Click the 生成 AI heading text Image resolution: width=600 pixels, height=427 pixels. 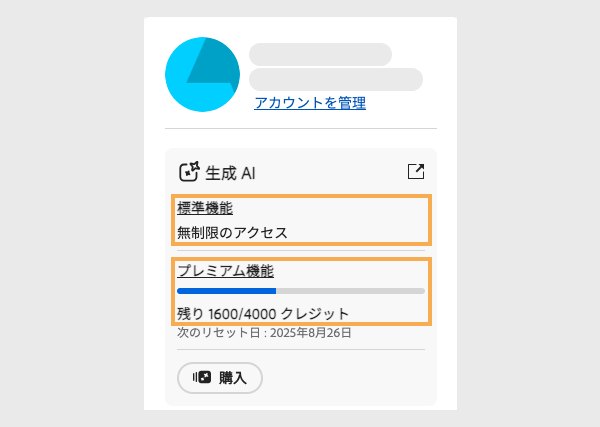coord(231,173)
